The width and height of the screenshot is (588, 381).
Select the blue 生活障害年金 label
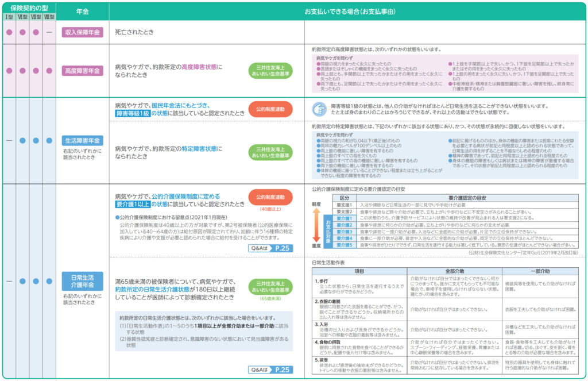[82, 140]
